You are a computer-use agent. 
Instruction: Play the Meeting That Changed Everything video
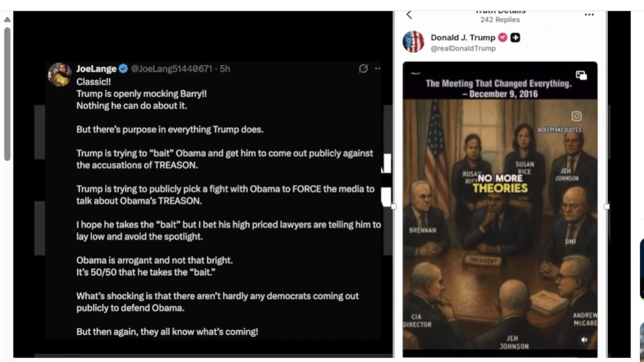pos(500,209)
